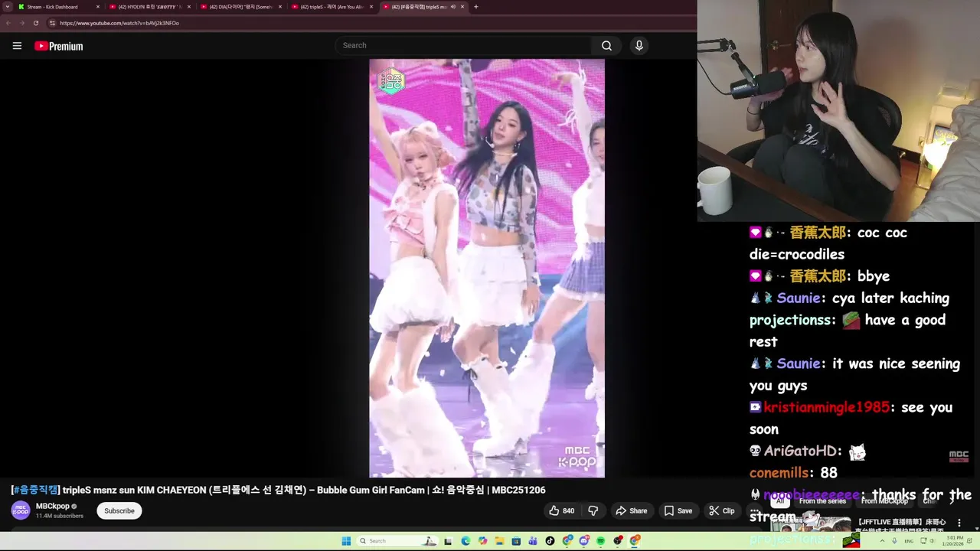The height and width of the screenshot is (551, 980).
Task: Select the 'All' filter chip
Action: [x=779, y=501]
